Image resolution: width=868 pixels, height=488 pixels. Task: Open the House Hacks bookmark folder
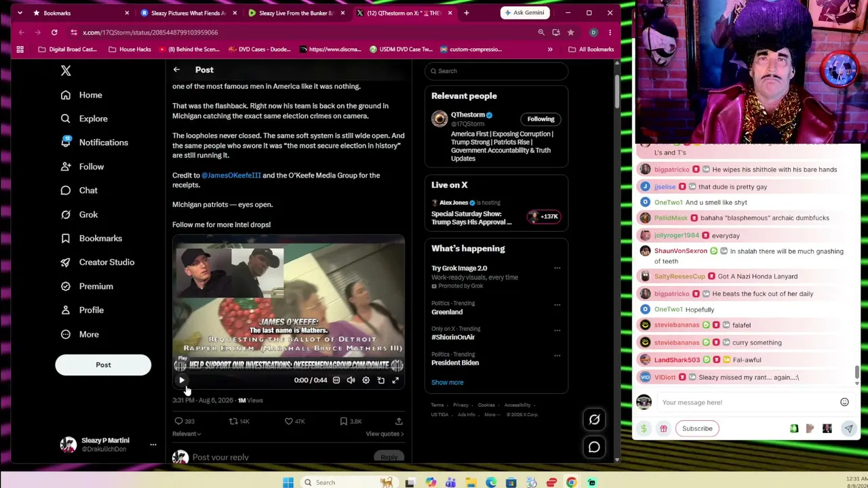(x=130, y=49)
